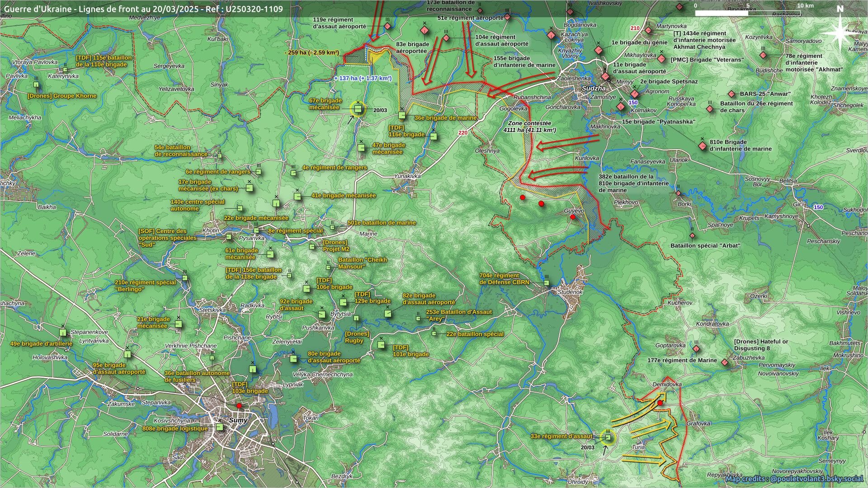Select the red dot marker at Guyevo
868x488 pixels.
point(572,217)
